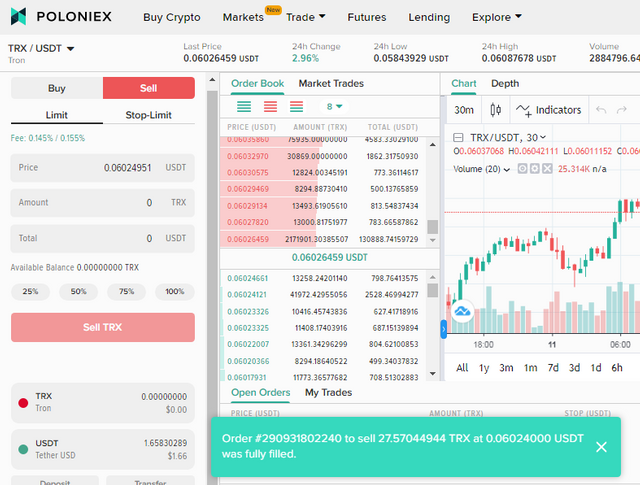Switch to Sell mode
The width and height of the screenshot is (640, 485).
pos(149,88)
